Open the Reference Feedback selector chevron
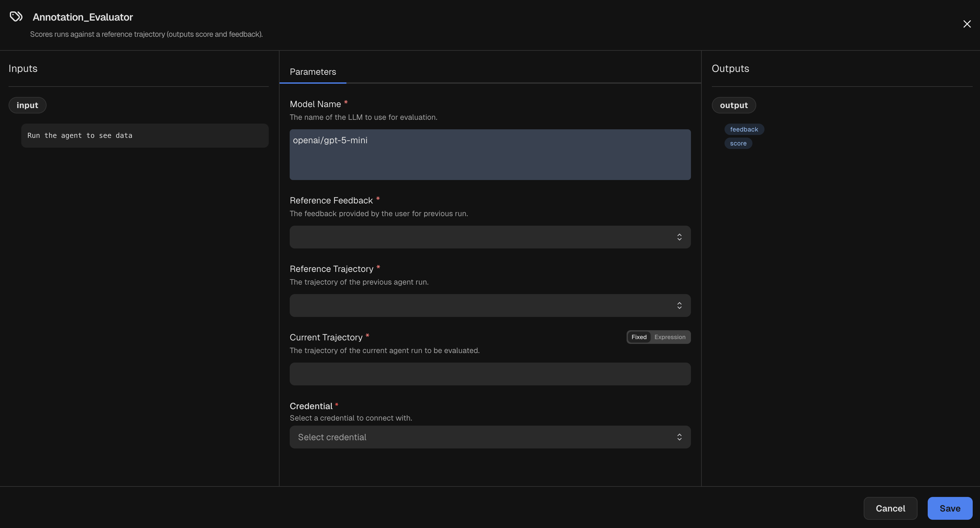980x528 pixels. (x=680, y=237)
